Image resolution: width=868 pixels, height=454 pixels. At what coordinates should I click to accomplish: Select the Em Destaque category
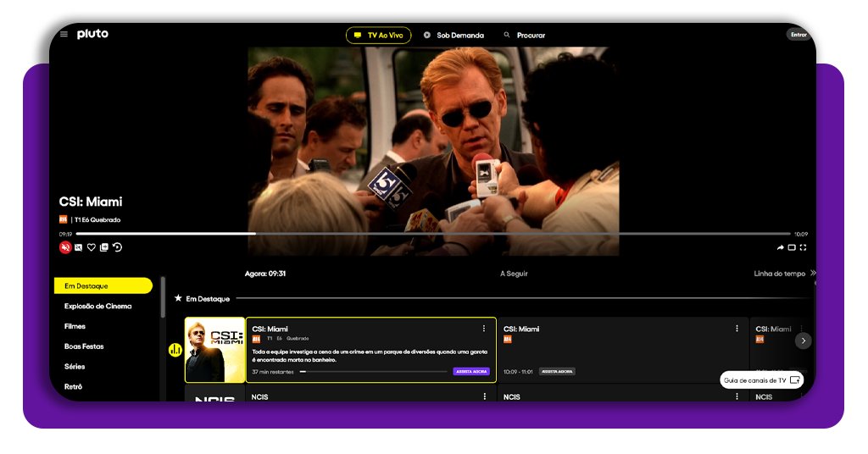[103, 286]
